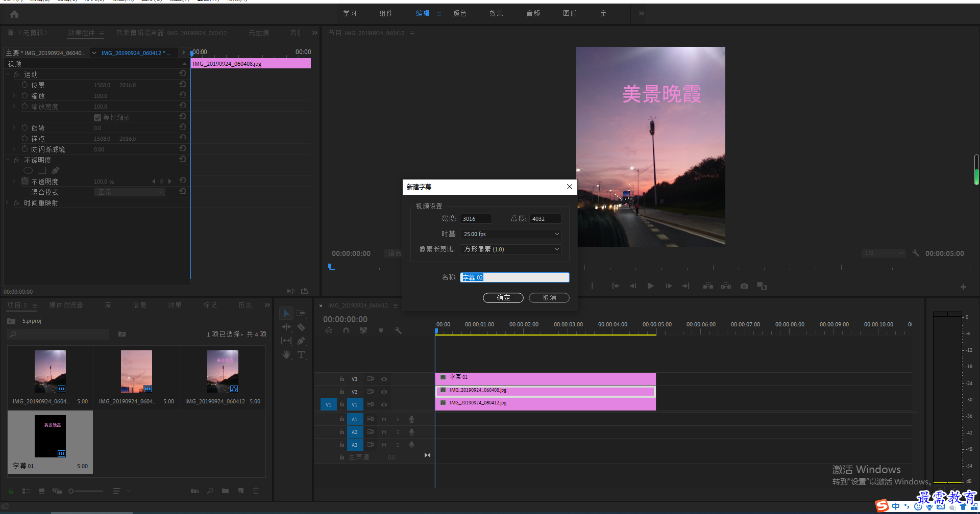Image resolution: width=980 pixels, height=514 pixels.
Task: Click the Lift button in program monitor
Action: (x=708, y=286)
